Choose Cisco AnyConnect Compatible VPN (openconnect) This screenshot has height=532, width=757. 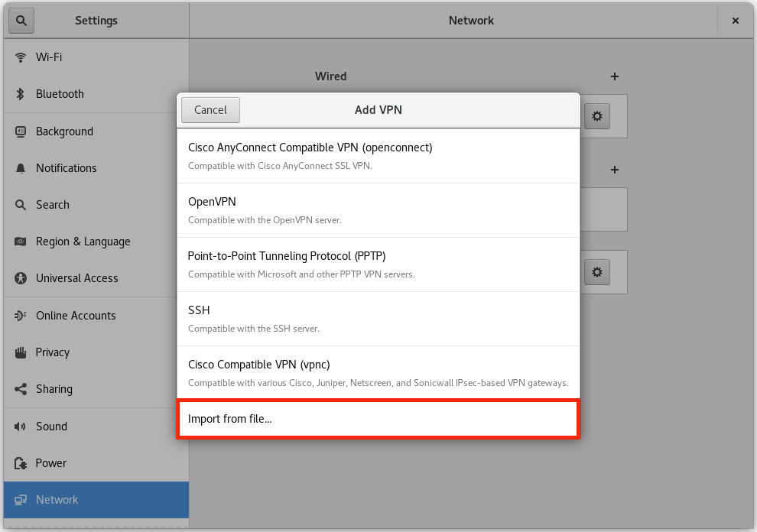click(x=378, y=156)
